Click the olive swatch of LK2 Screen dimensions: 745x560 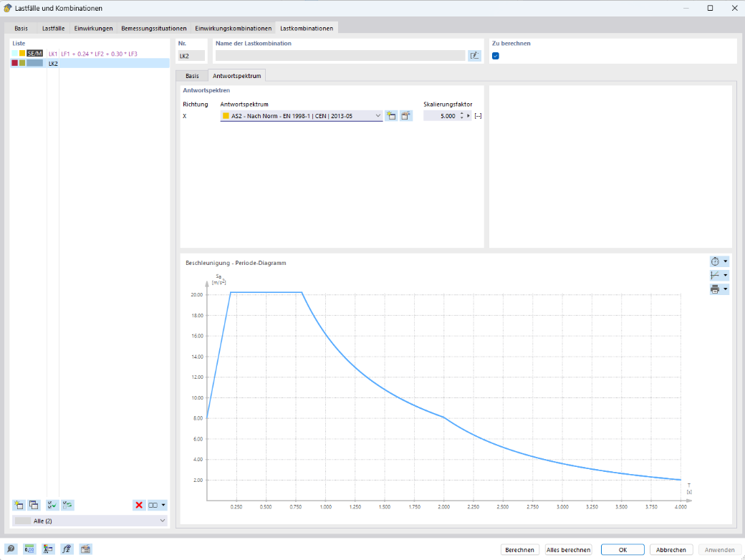click(22, 63)
